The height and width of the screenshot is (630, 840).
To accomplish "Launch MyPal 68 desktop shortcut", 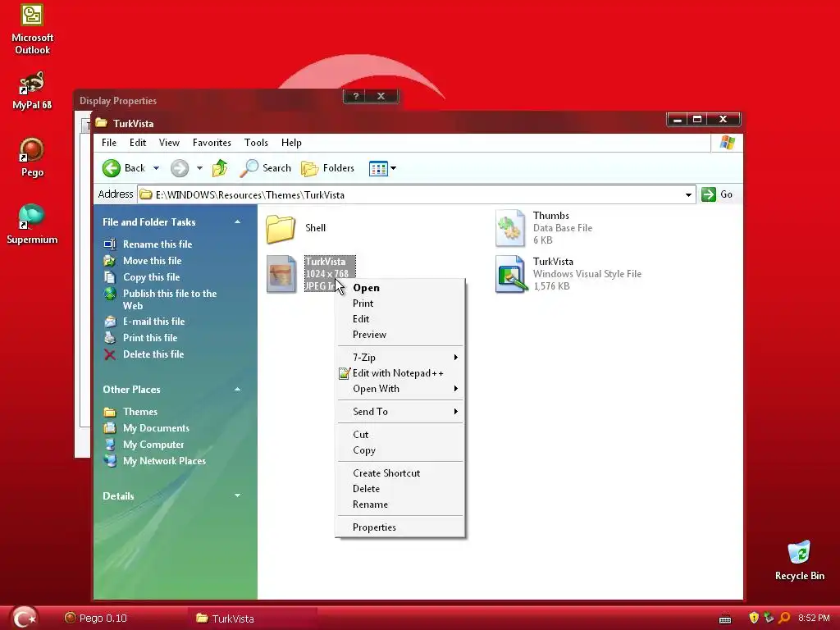I will pyautogui.click(x=32, y=90).
